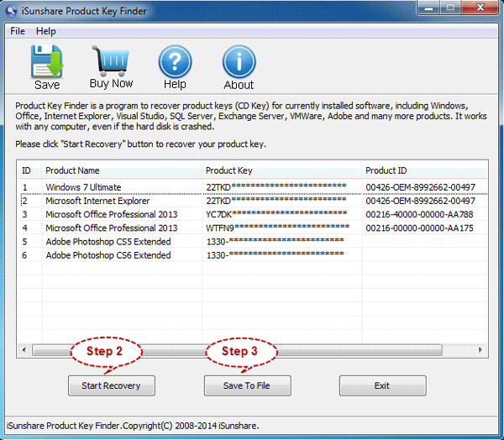
Task: Minimize the Product Key Finder window
Action: [428, 8]
